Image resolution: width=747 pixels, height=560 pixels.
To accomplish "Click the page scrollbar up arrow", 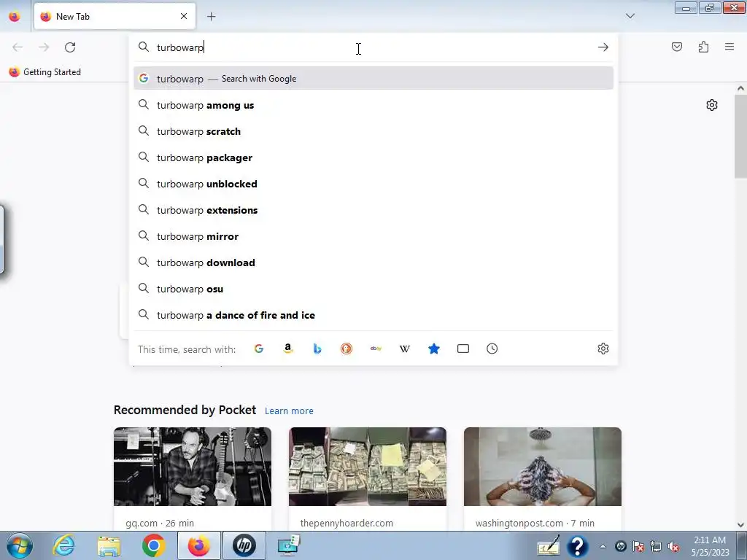I will [740, 88].
